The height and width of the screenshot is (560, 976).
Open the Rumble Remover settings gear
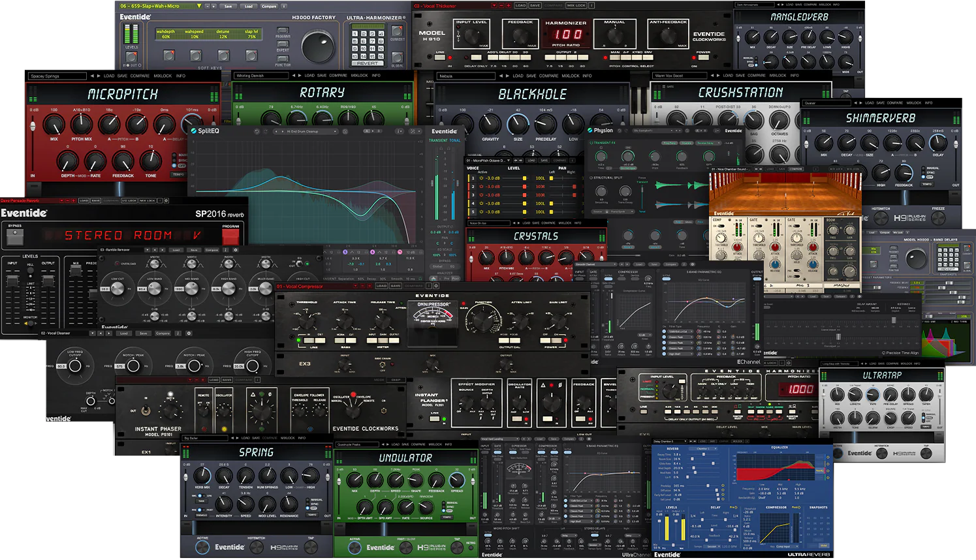coord(236,250)
